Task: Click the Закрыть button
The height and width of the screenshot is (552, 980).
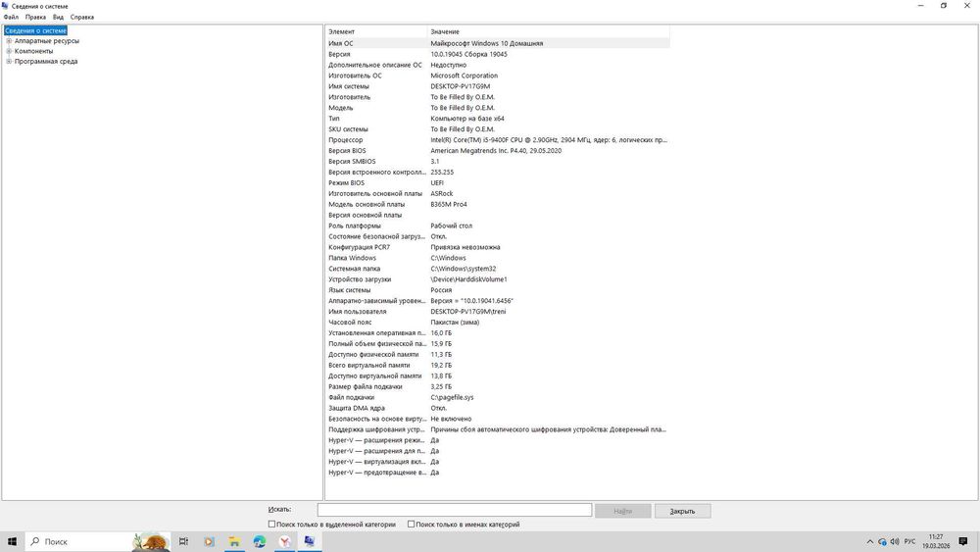Action: (682, 511)
